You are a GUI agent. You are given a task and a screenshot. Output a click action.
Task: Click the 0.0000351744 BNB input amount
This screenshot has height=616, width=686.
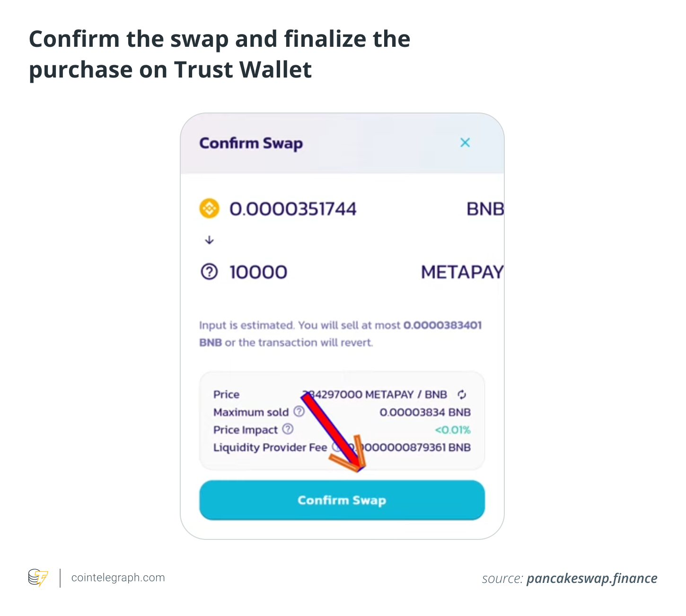293,209
